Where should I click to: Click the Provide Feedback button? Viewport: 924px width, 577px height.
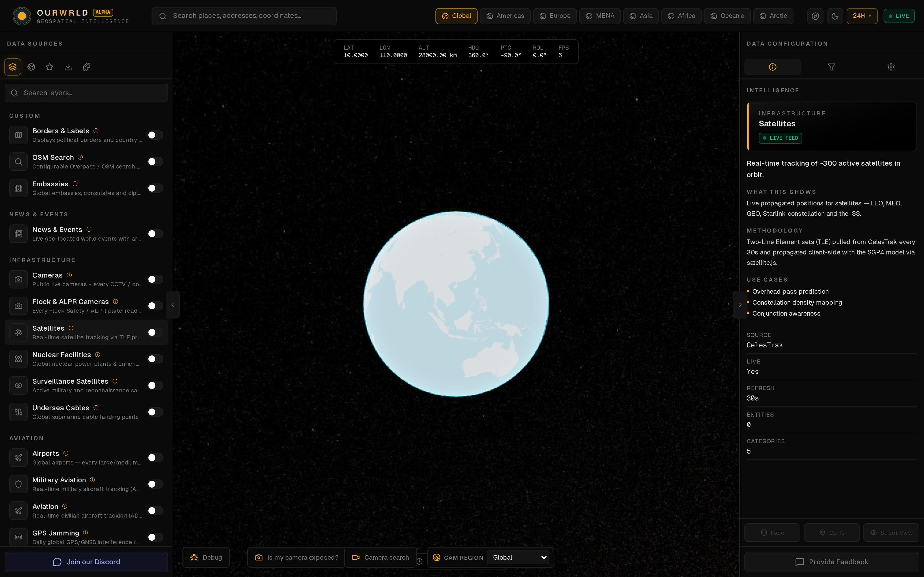coord(832,562)
